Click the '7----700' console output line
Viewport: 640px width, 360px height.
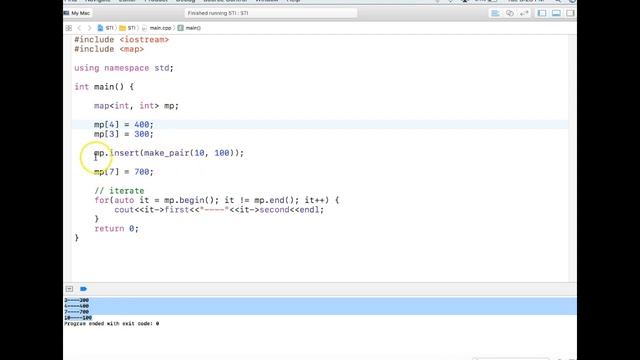(76, 312)
